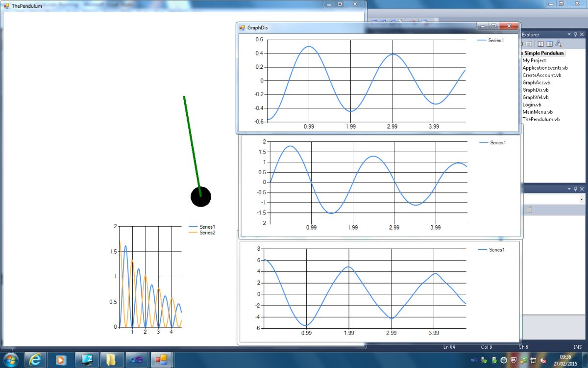Screen dimensions: 588x368
Task: Open the Solution Explorer window position dropdown
Action: click(569, 34)
